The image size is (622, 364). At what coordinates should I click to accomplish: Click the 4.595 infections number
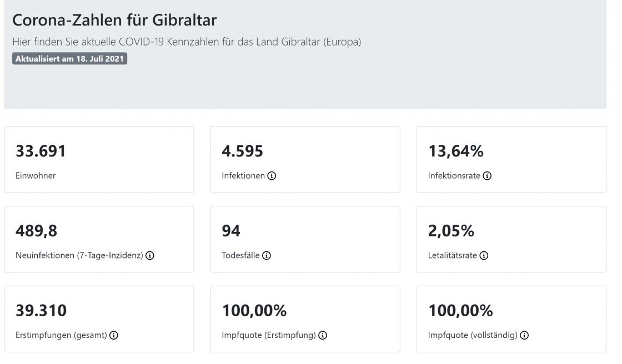point(242,151)
